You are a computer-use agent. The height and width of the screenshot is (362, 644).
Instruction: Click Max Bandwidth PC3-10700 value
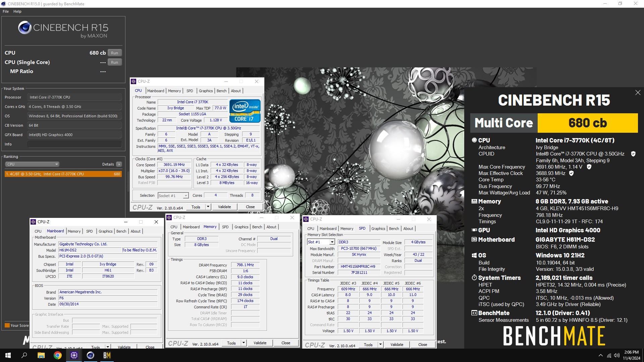pos(359,249)
